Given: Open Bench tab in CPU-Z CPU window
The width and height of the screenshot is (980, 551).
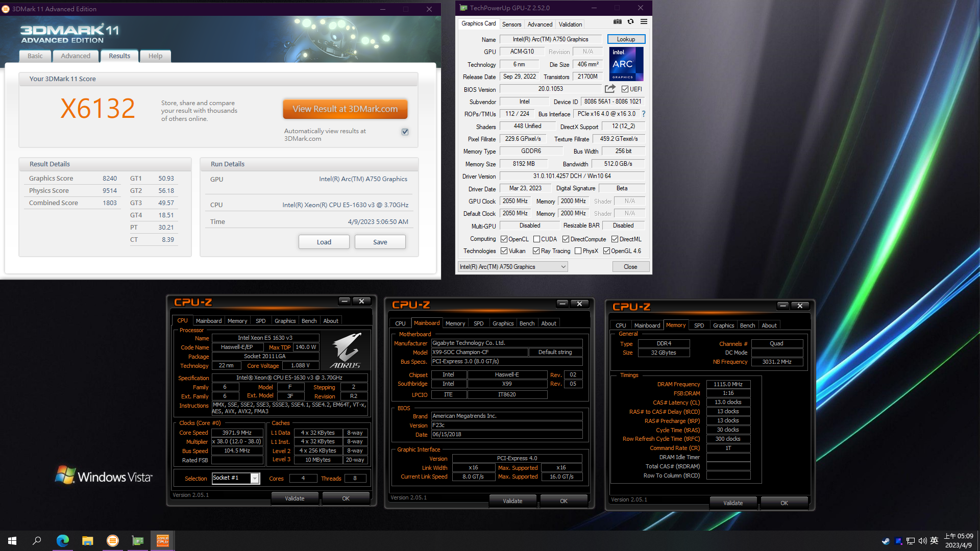Looking at the screenshot, I should coord(309,320).
